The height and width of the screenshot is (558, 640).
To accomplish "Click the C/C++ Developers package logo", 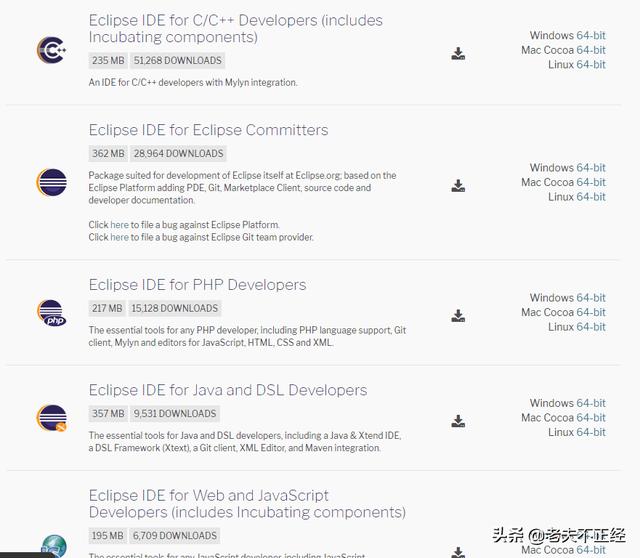I will [x=51, y=50].
